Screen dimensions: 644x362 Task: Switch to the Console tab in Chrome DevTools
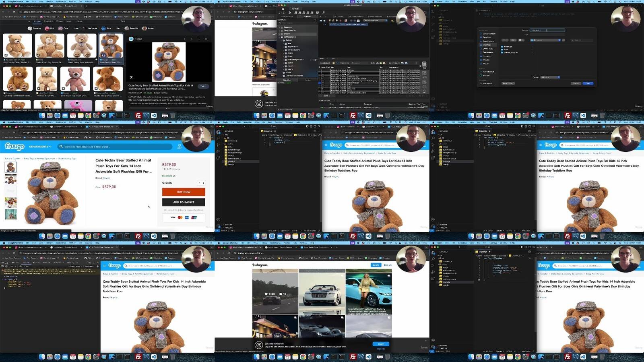[26, 263]
